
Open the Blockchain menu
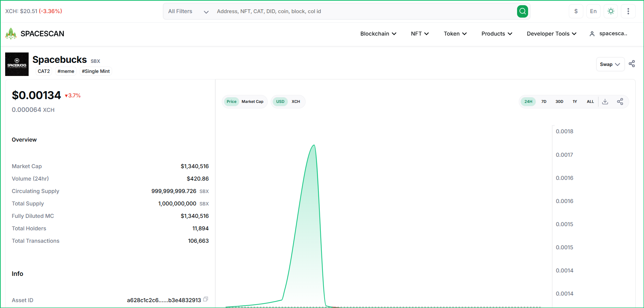click(x=378, y=33)
